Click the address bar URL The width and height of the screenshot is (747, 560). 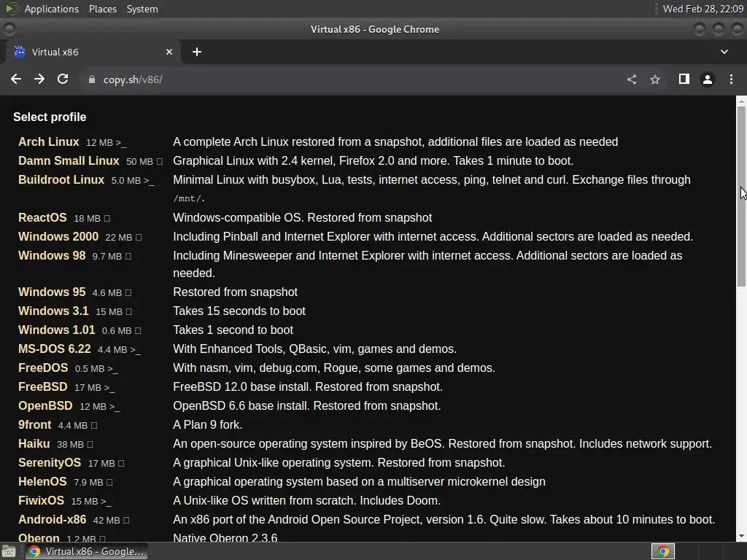133,79
